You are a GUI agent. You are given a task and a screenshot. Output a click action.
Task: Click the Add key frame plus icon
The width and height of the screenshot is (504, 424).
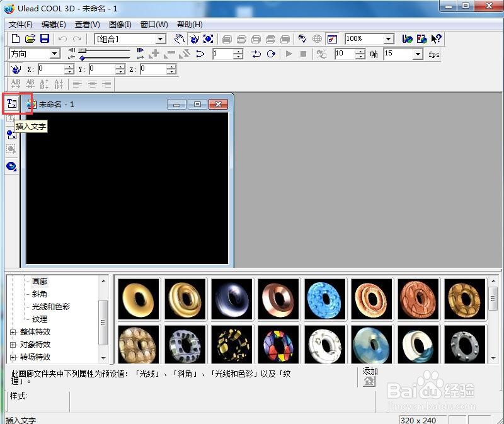[154, 54]
